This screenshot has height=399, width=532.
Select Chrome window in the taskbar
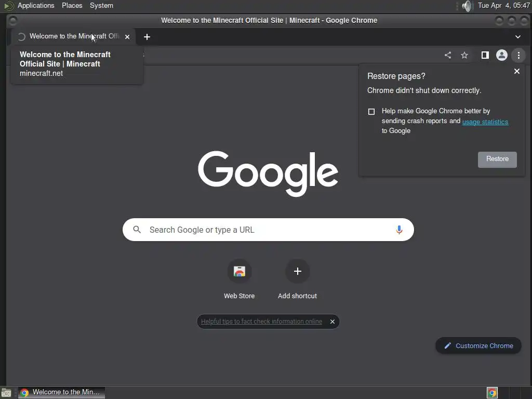point(61,393)
